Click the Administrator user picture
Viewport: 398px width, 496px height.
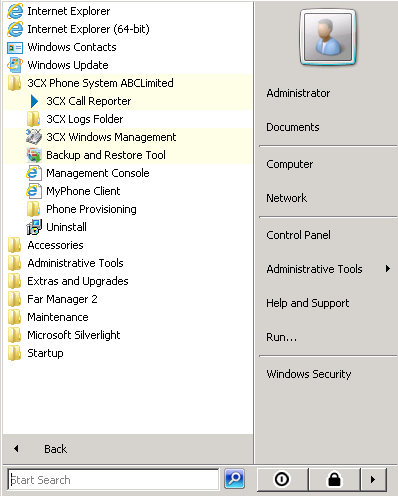(328, 37)
